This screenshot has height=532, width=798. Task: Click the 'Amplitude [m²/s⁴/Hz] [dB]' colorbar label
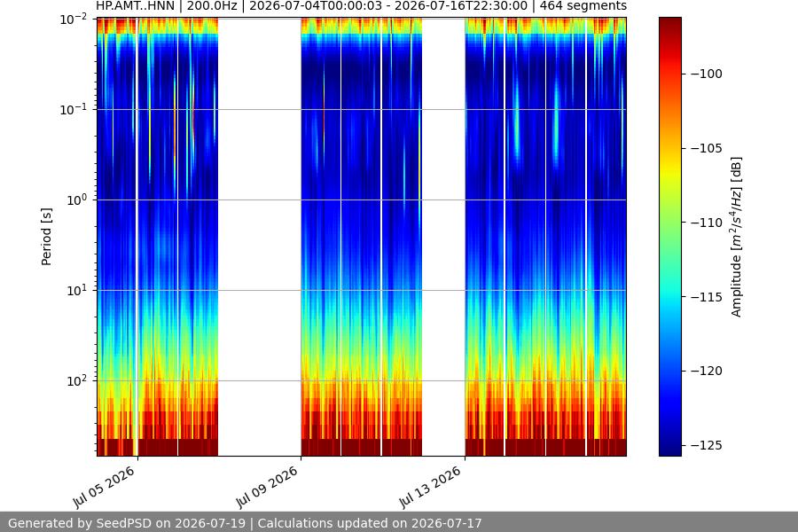[736, 237]
